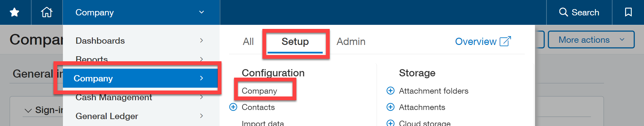Open favorites via the star icon
The image size is (644, 126).
point(14,12)
